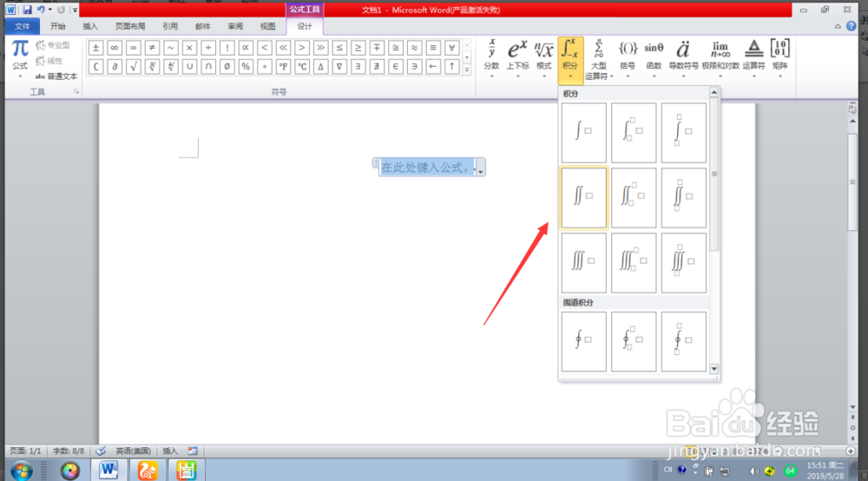
Task: Insert the infinity ∞ symbol
Action: pos(115,48)
